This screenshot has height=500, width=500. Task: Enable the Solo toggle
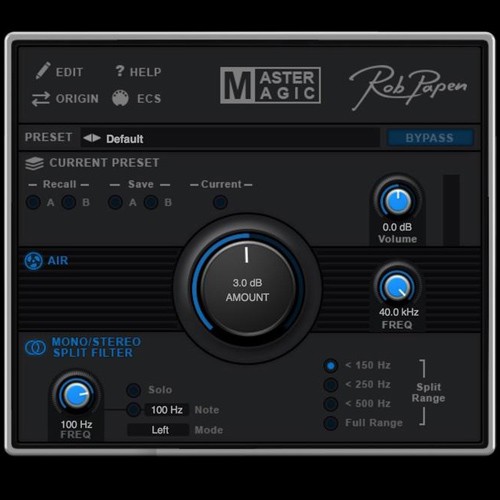[x=134, y=390]
